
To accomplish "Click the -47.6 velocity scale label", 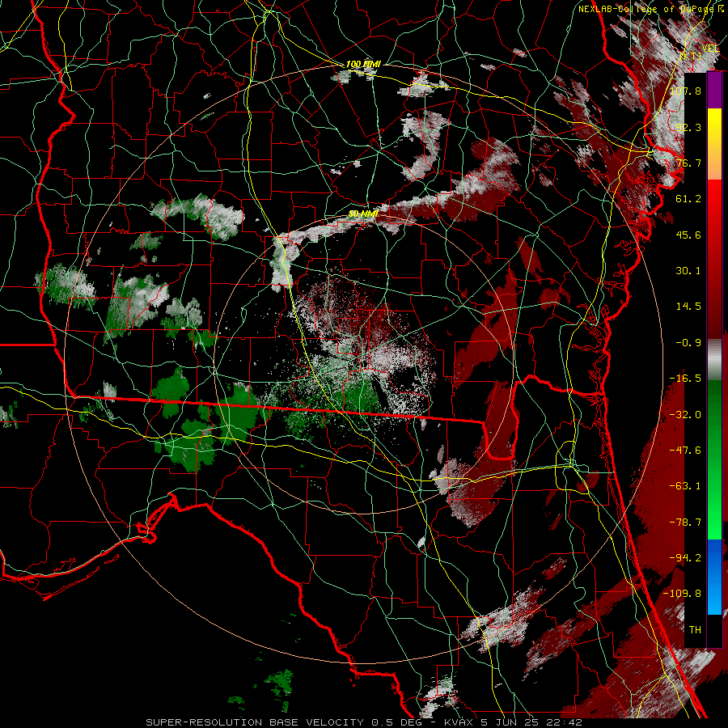I will (x=685, y=451).
